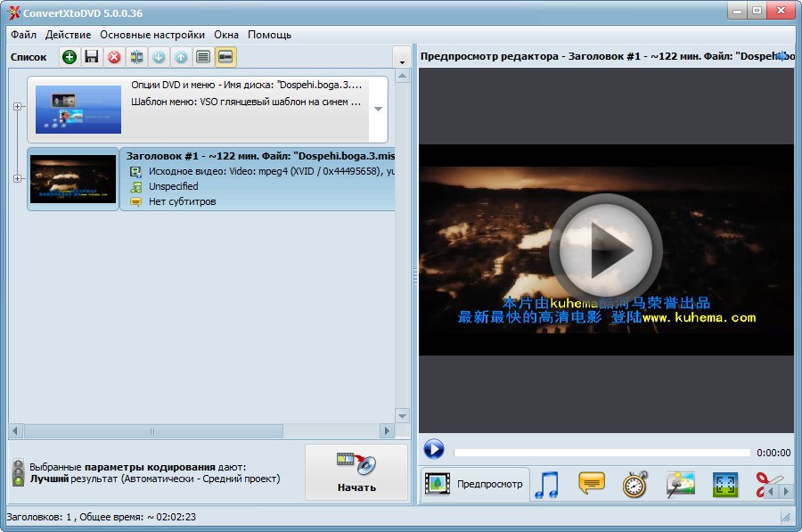The image size is (802, 532).
Task: Expand the DVD options tree node
Action: pos(18,107)
